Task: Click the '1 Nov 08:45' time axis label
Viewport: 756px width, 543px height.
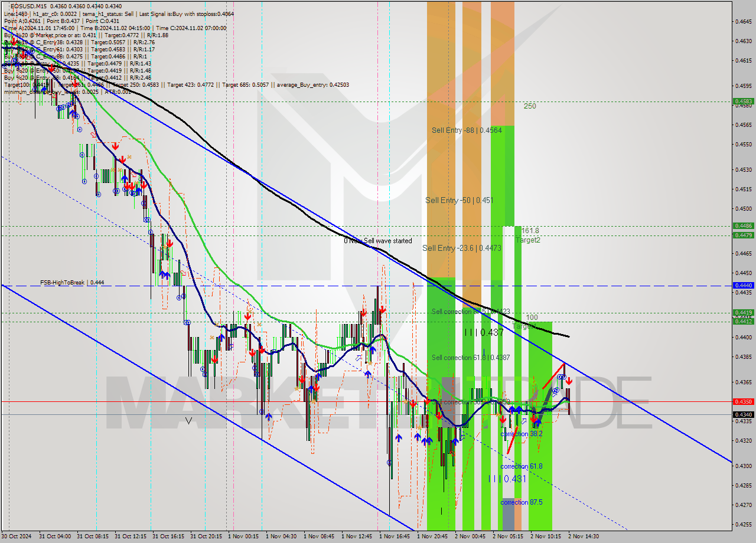Action: (319, 537)
